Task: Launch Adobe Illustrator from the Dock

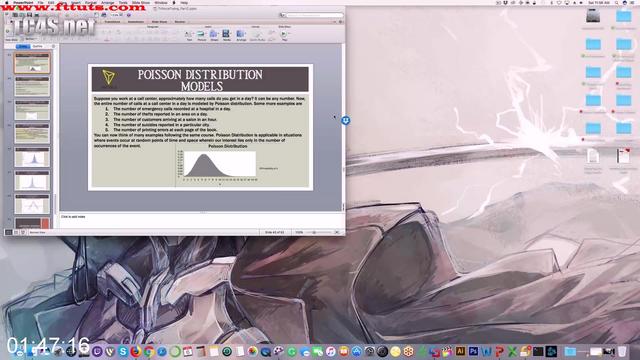Action: tap(460, 351)
